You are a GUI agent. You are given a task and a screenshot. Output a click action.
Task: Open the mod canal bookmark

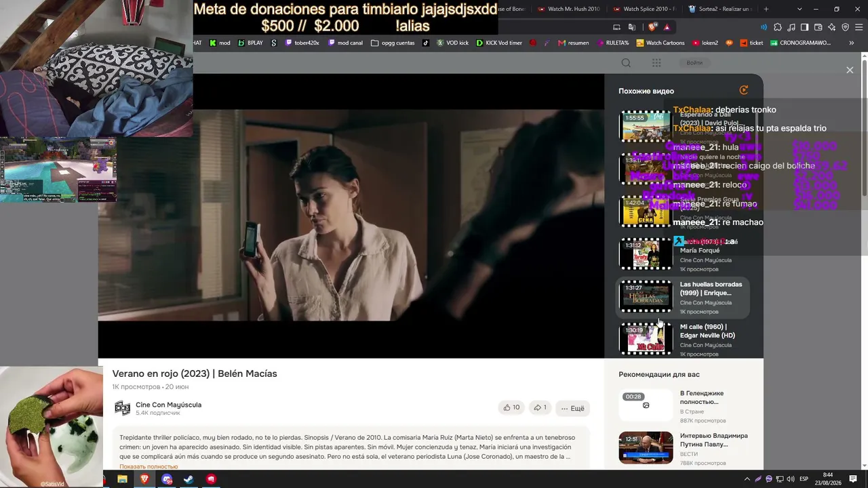[345, 43]
